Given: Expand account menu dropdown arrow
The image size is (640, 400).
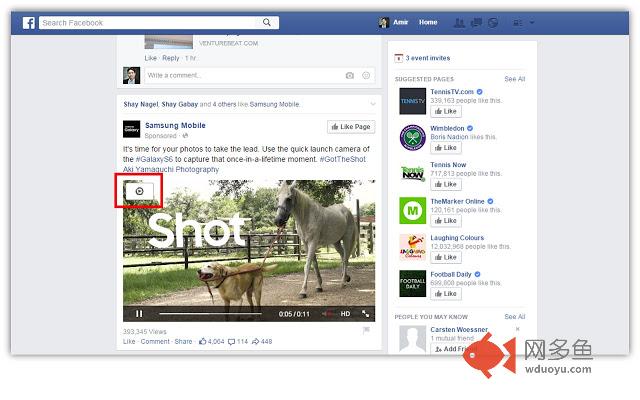Looking at the screenshot, I should click(x=531, y=22).
